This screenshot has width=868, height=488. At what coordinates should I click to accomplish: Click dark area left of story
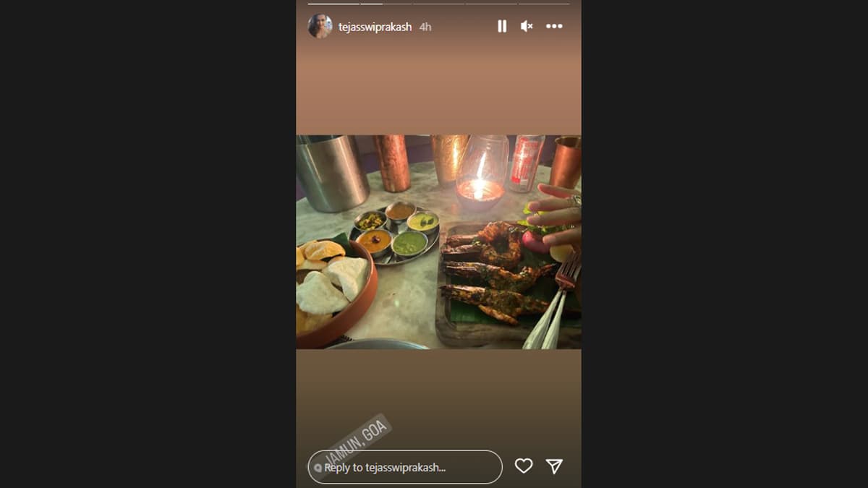click(x=148, y=244)
